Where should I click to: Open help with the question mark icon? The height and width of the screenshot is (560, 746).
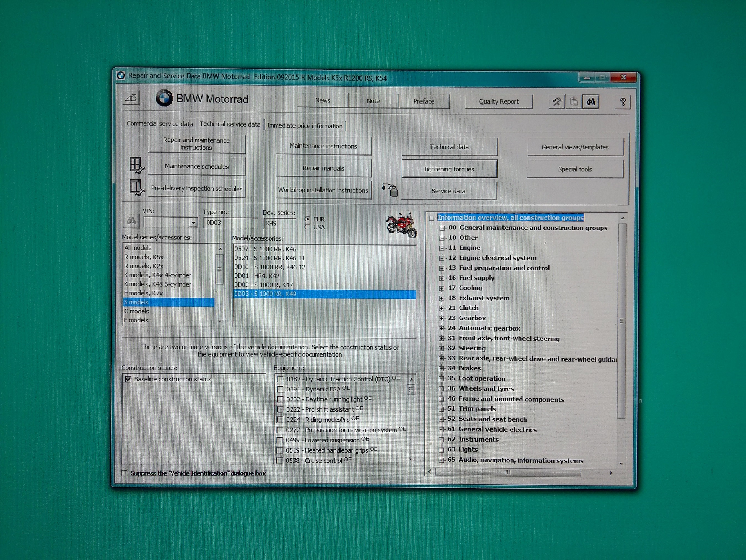click(x=623, y=102)
